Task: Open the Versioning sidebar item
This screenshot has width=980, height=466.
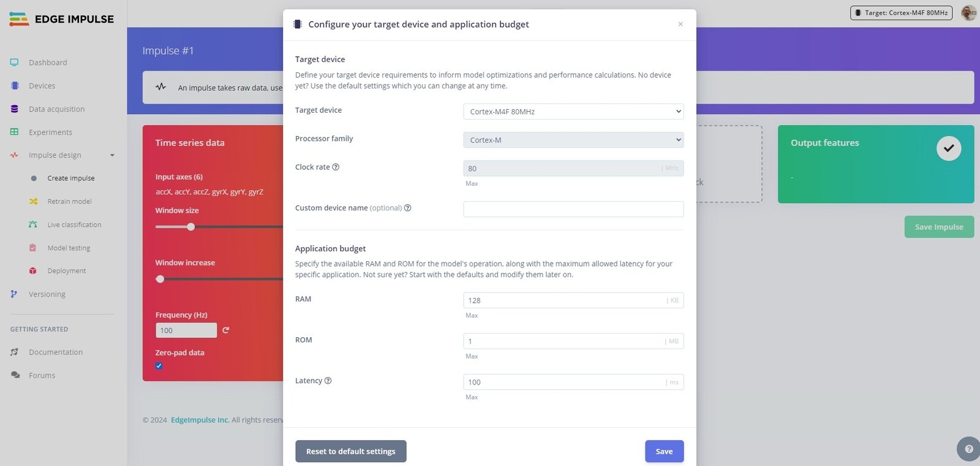Action: tap(47, 294)
